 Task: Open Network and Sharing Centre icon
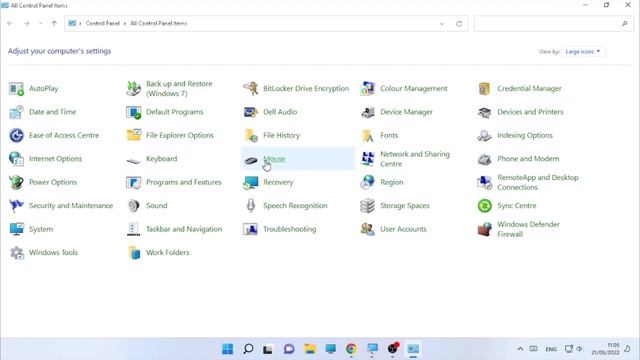[x=367, y=159]
